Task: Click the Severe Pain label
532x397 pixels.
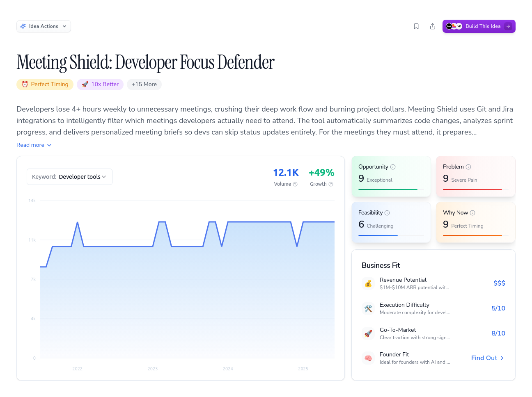Action: click(464, 180)
